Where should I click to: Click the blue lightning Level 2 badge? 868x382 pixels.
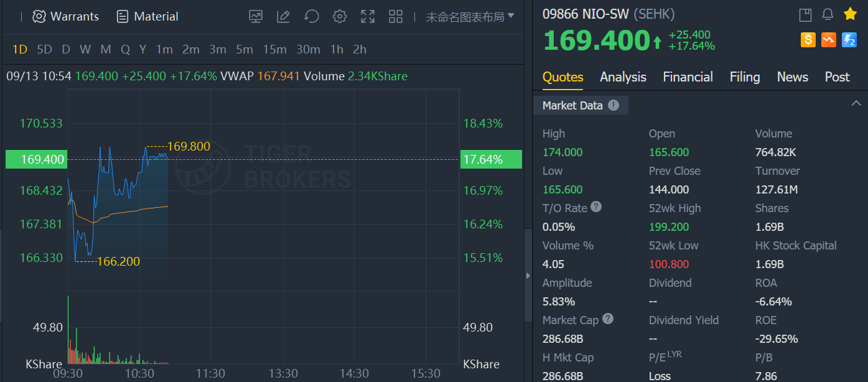(x=849, y=40)
